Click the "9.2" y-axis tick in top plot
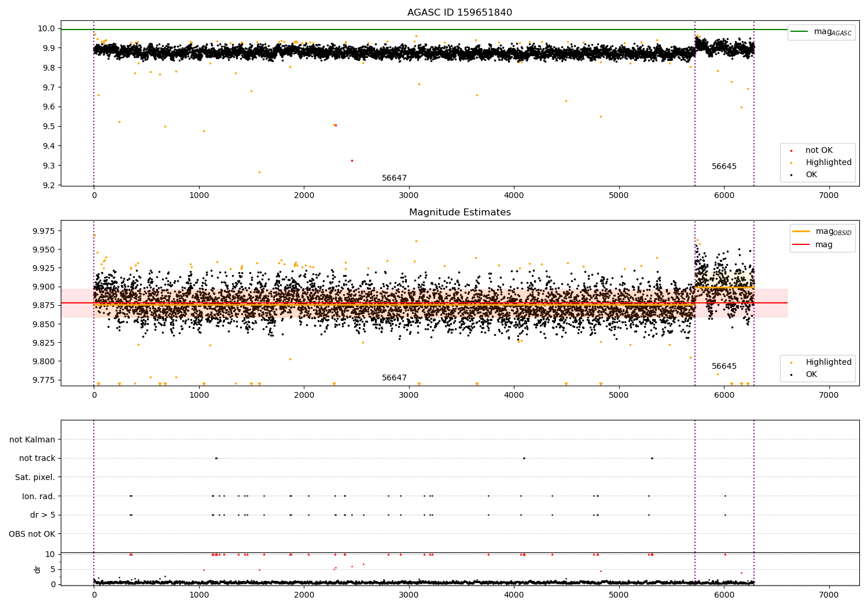Viewport: 868px width, 608px height. 49,185
